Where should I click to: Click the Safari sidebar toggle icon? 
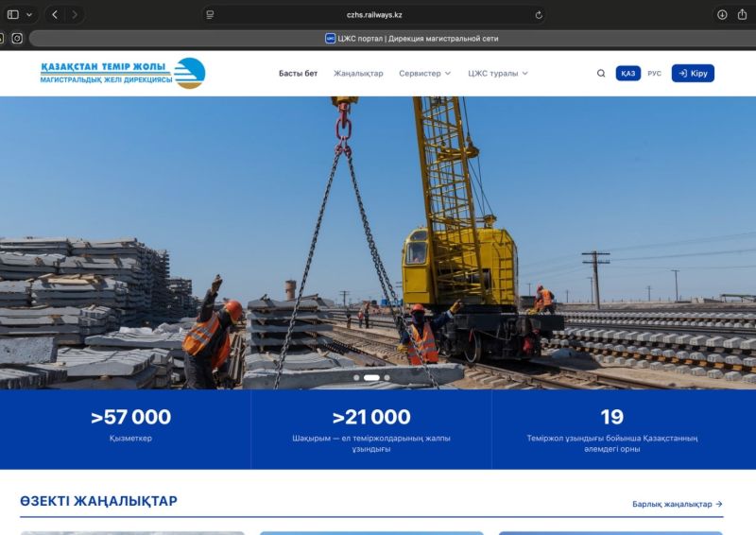point(13,14)
